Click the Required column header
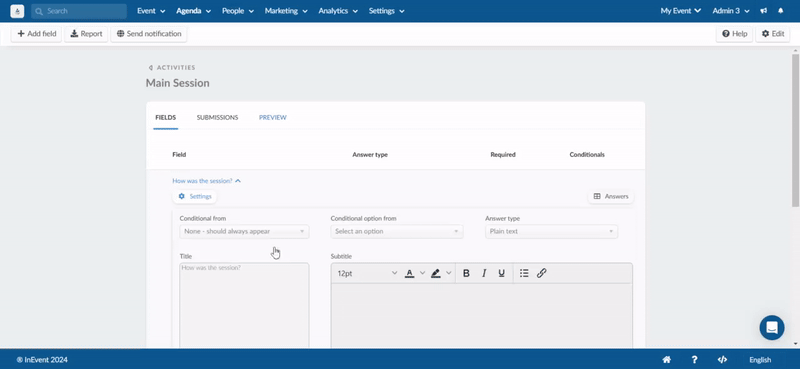 [503, 155]
